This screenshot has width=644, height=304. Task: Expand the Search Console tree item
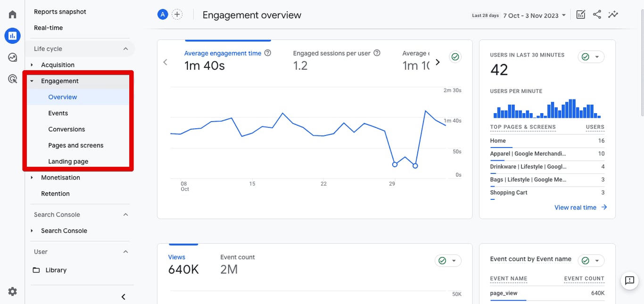[x=32, y=231]
